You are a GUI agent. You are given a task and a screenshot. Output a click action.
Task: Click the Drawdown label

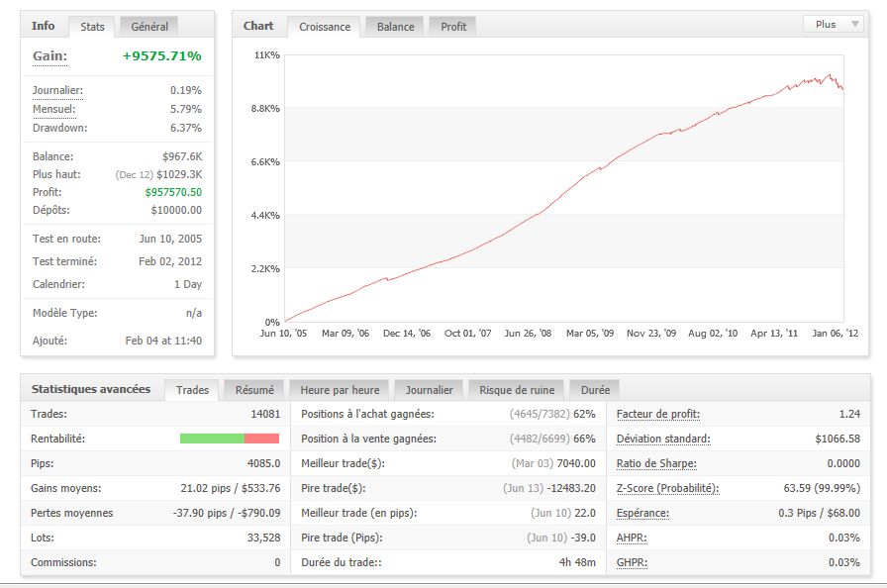[x=59, y=128]
